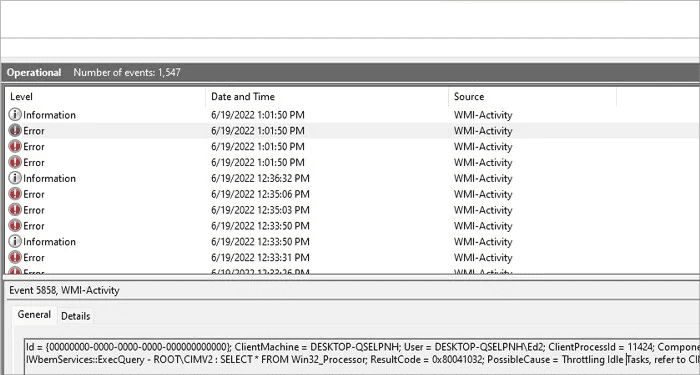Select the Information icon of the 12:33:50 PM row
The width and height of the screenshot is (700, 375).
pyautogui.click(x=15, y=242)
